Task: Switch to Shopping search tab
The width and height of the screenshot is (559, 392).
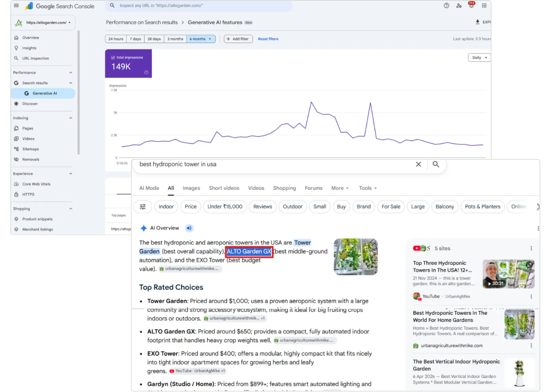Action: pyautogui.click(x=284, y=188)
